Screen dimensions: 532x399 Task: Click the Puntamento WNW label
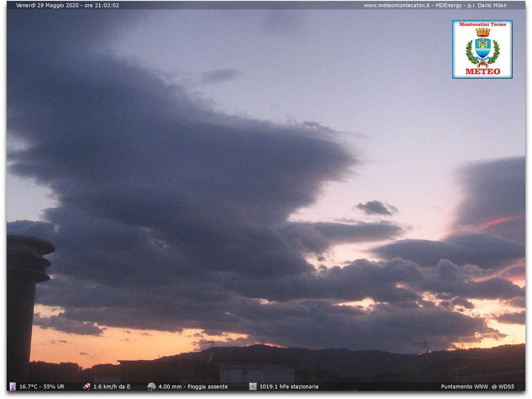point(465,387)
